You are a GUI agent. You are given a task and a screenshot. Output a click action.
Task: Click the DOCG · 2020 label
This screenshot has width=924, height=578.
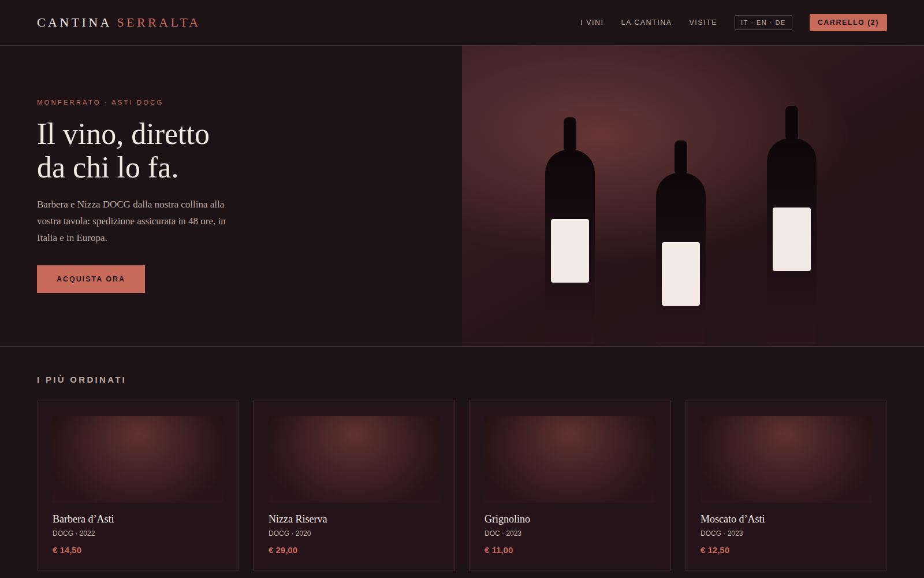click(x=290, y=533)
